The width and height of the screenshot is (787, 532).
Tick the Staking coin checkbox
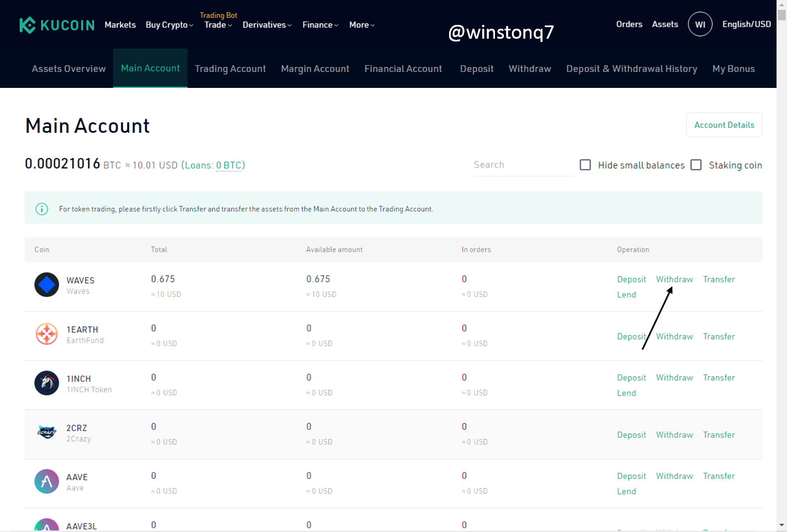tap(696, 165)
